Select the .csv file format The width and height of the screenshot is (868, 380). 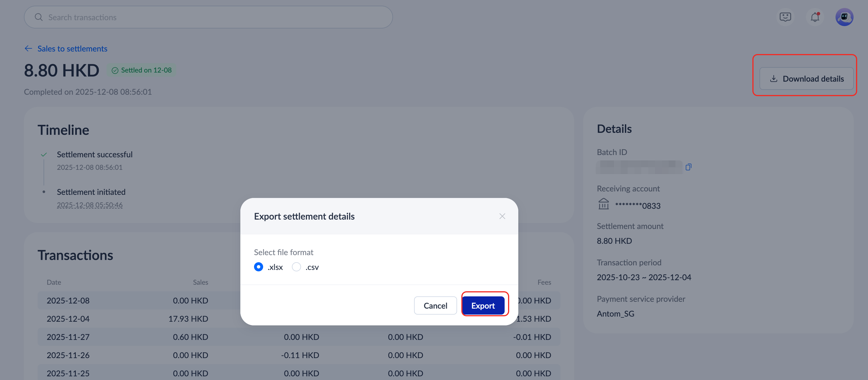pyautogui.click(x=296, y=267)
